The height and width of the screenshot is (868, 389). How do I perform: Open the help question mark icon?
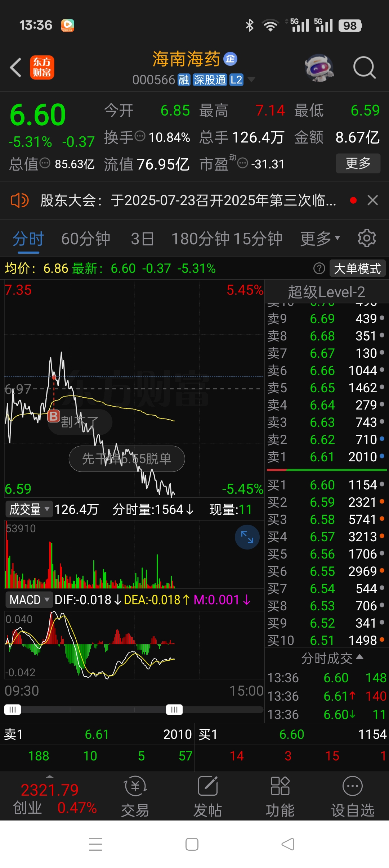coord(319,268)
